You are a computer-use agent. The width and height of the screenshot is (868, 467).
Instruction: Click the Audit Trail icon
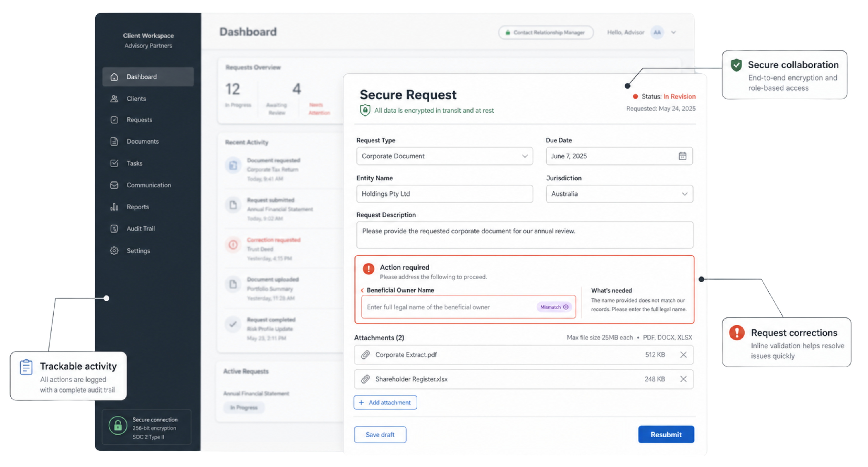click(114, 229)
